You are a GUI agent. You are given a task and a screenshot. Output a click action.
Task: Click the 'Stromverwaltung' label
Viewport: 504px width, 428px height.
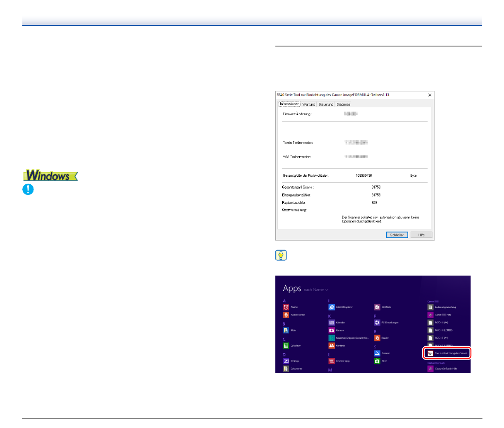coord(295,210)
